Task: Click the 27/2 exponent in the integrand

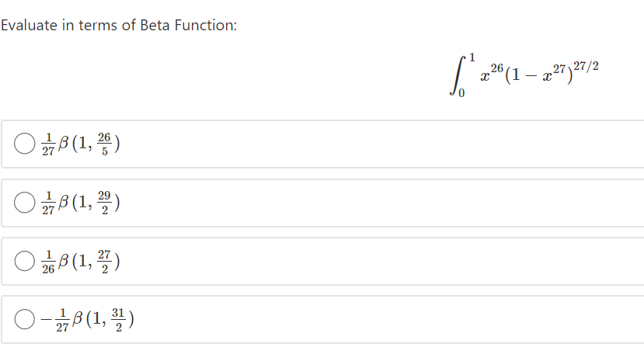Action: 586,66
